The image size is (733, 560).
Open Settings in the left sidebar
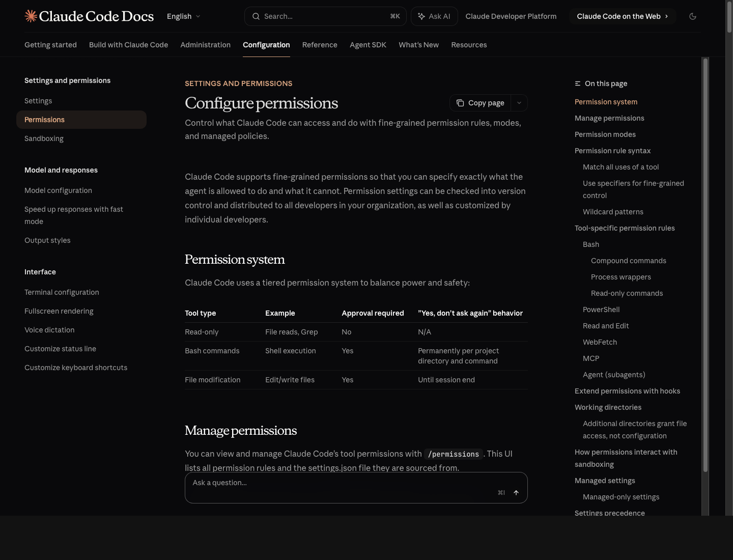81,101
